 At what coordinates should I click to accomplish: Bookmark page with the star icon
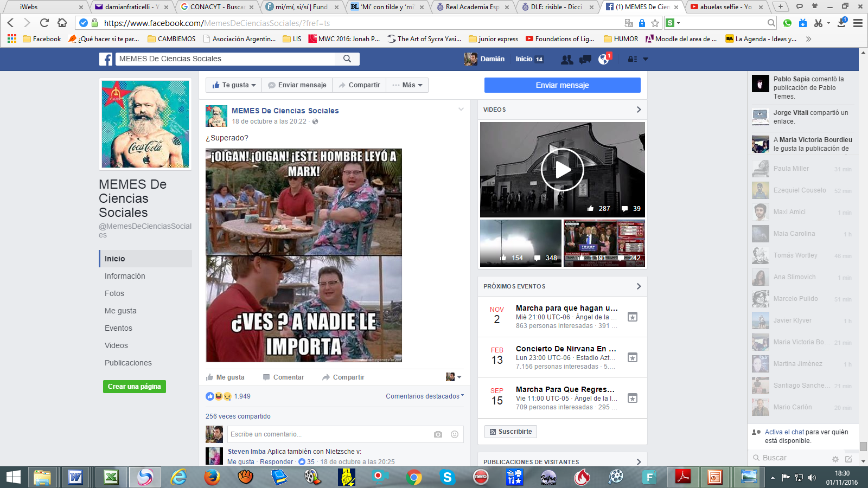coord(655,23)
